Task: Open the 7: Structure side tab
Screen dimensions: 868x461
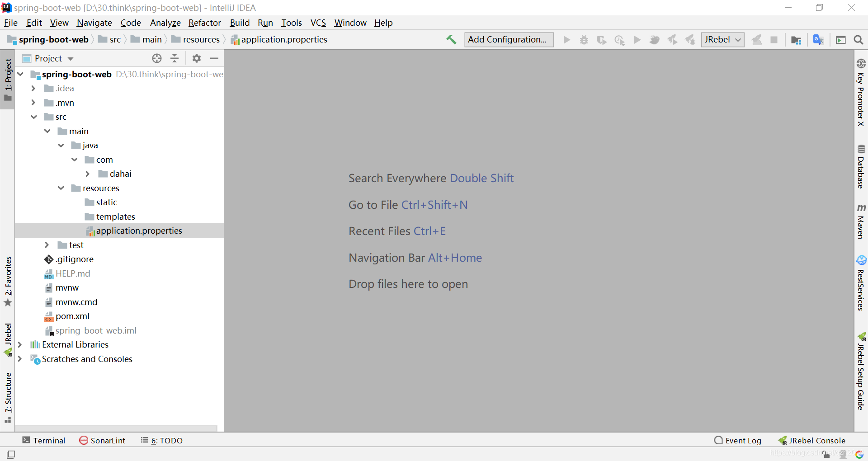Action: (x=8, y=398)
